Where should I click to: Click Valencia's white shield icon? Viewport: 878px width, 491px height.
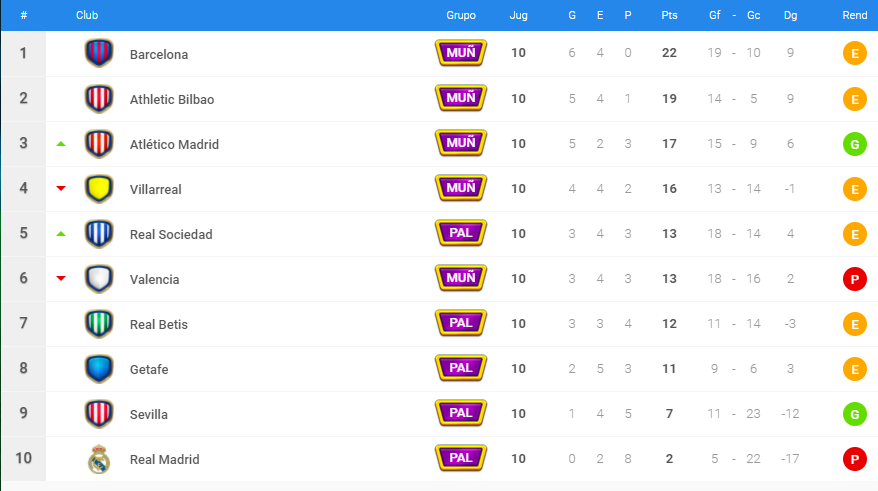point(99,279)
